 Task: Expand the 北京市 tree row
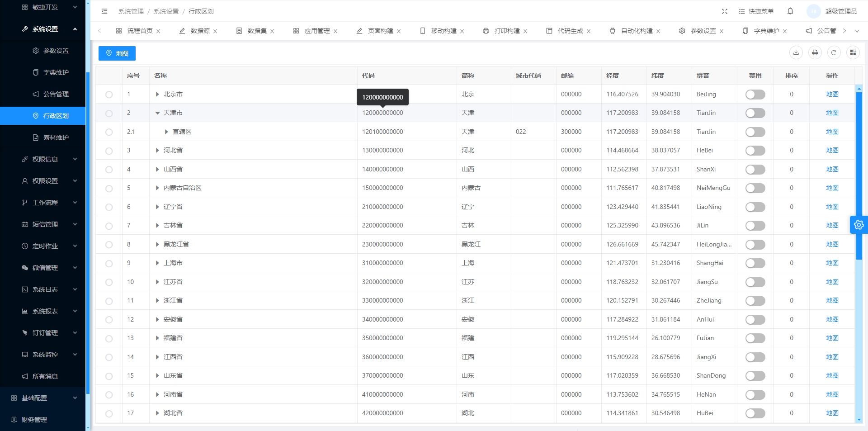coord(157,94)
